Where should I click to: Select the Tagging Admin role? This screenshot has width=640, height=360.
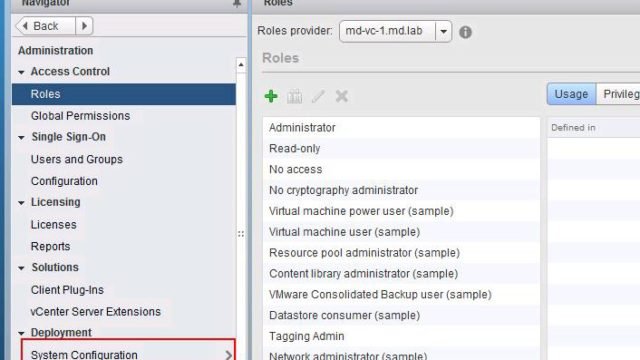(x=401, y=336)
